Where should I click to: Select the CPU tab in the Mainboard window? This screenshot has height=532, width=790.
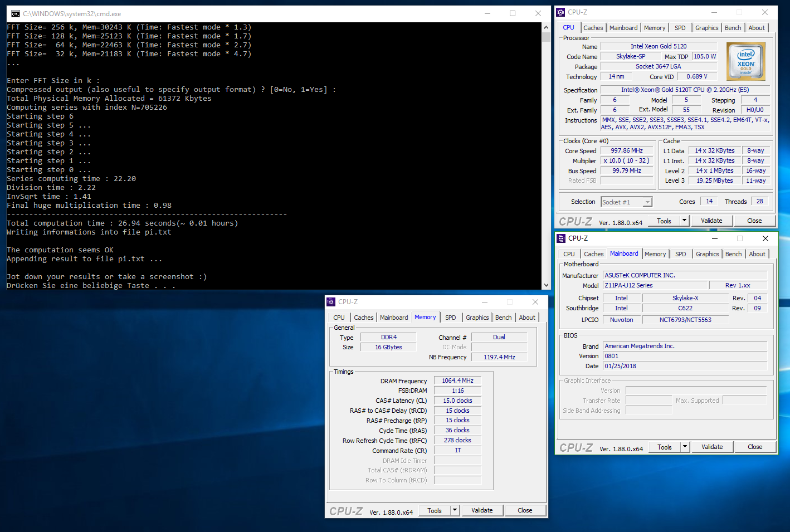click(x=569, y=254)
